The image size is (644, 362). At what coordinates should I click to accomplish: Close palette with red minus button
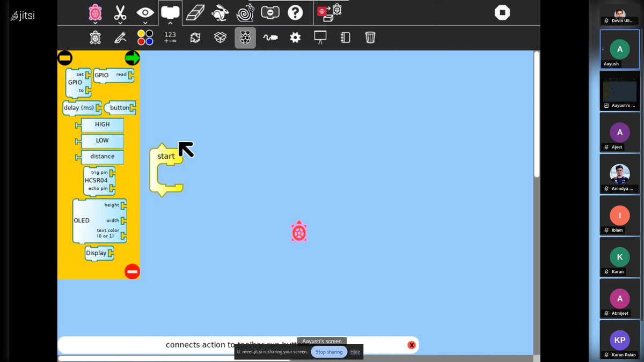[132, 271]
